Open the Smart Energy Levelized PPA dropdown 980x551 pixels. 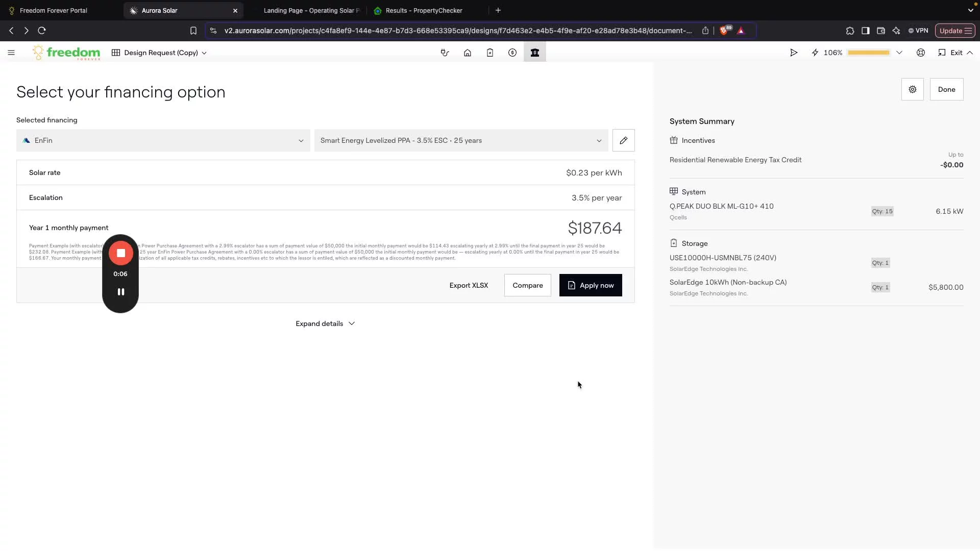point(461,140)
